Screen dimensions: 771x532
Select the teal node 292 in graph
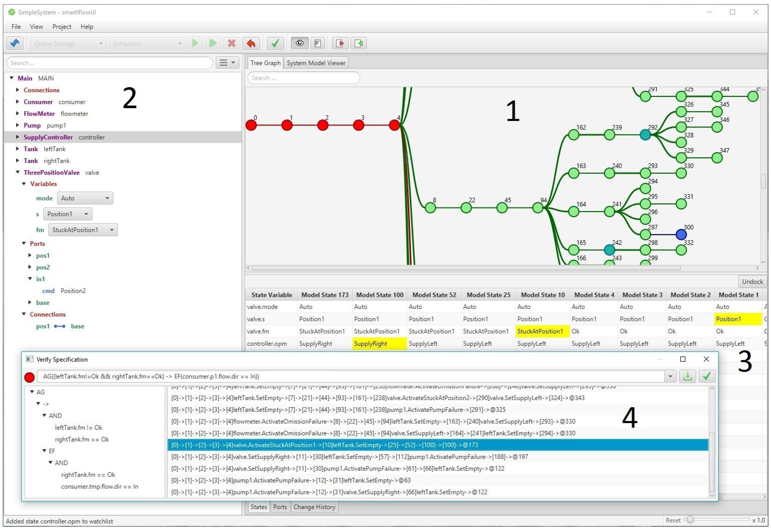click(x=645, y=135)
